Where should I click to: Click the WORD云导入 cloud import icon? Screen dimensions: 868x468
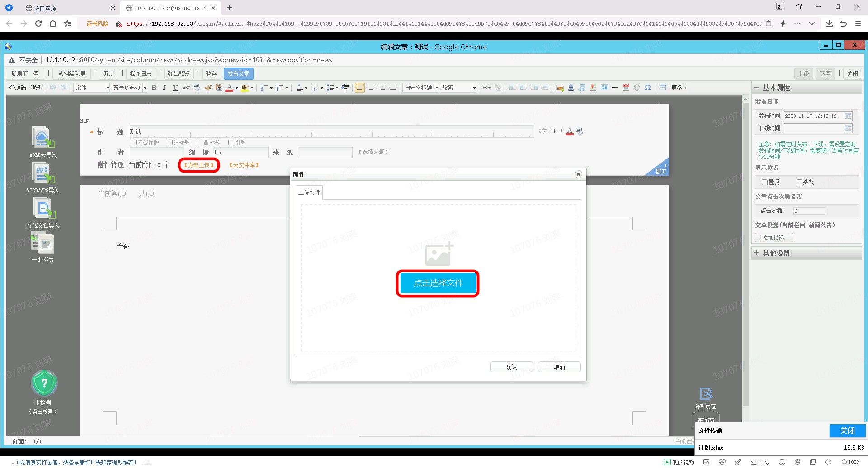click(42, 138)
